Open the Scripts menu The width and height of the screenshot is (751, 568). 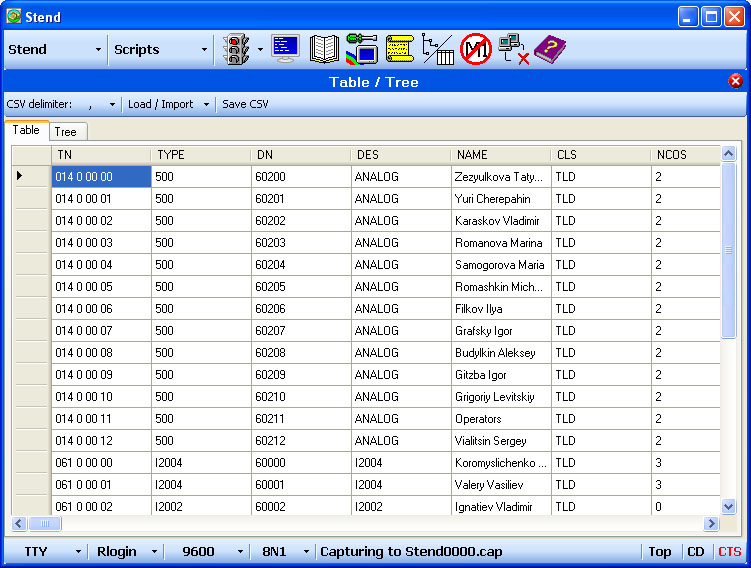(160, 49)
